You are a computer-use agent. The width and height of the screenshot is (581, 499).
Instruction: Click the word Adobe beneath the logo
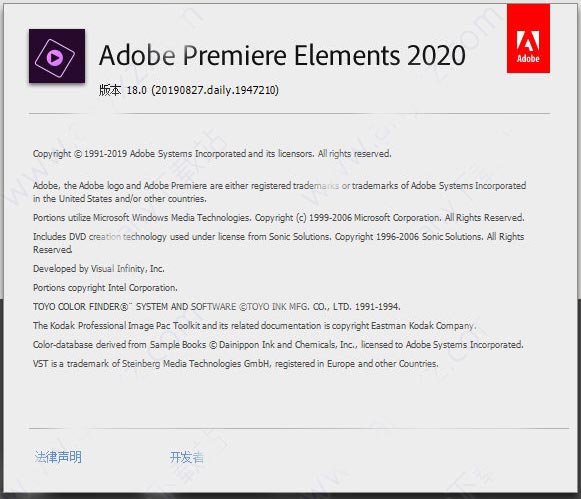point(528,58)
